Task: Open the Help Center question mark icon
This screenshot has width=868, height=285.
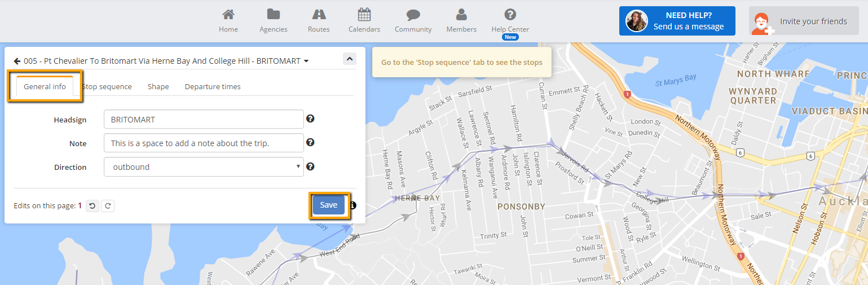Action: point(510,14)
